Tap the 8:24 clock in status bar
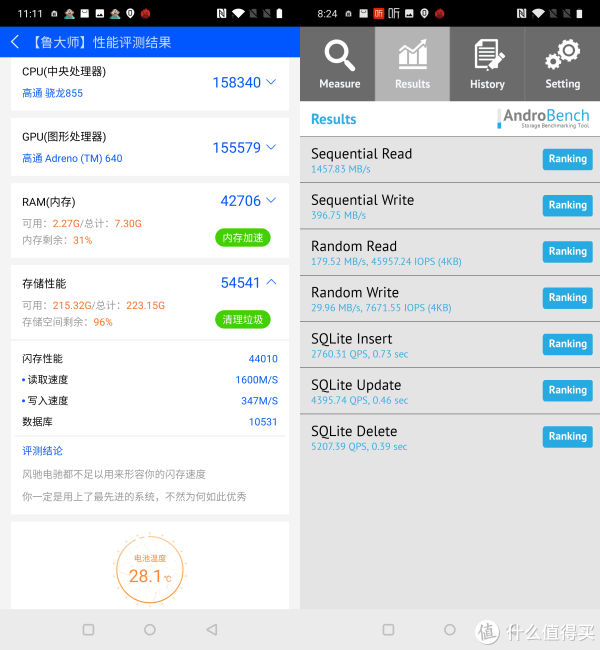600x650 pixels. tap(327, 14)
